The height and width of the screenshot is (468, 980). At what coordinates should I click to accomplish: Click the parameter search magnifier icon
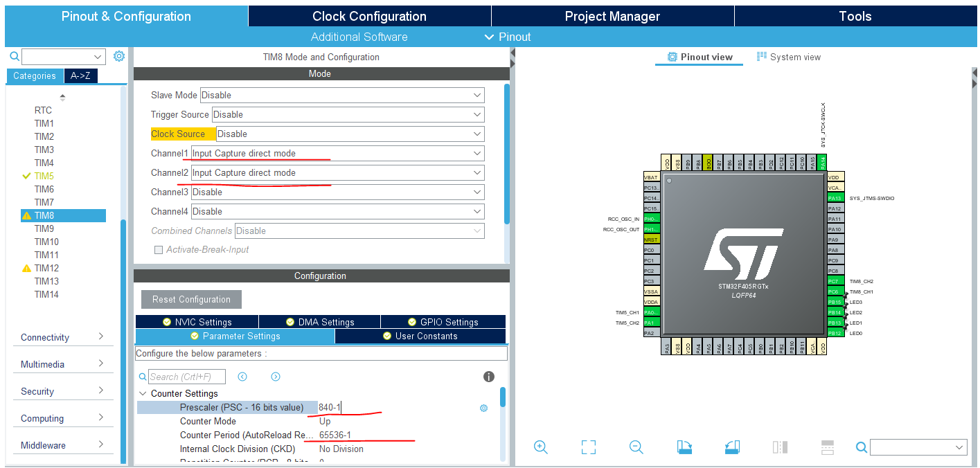[143, 377]
